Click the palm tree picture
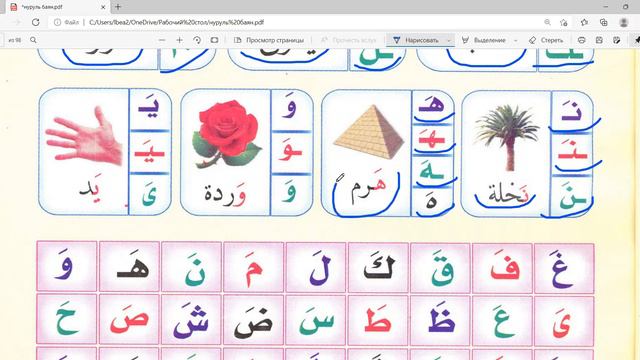Screen dimensions: 640x360 point(507,137)
